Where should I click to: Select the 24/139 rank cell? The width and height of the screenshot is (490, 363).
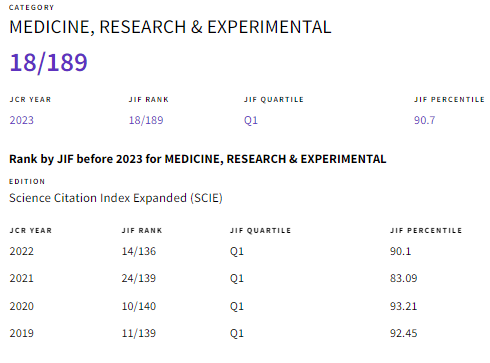click(139, 278)
